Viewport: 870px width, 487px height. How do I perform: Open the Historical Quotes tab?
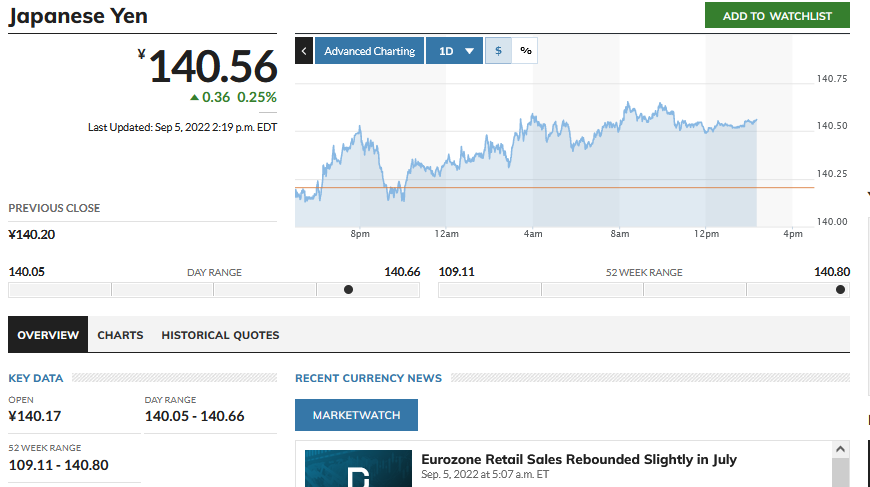(x=220, y=335)
